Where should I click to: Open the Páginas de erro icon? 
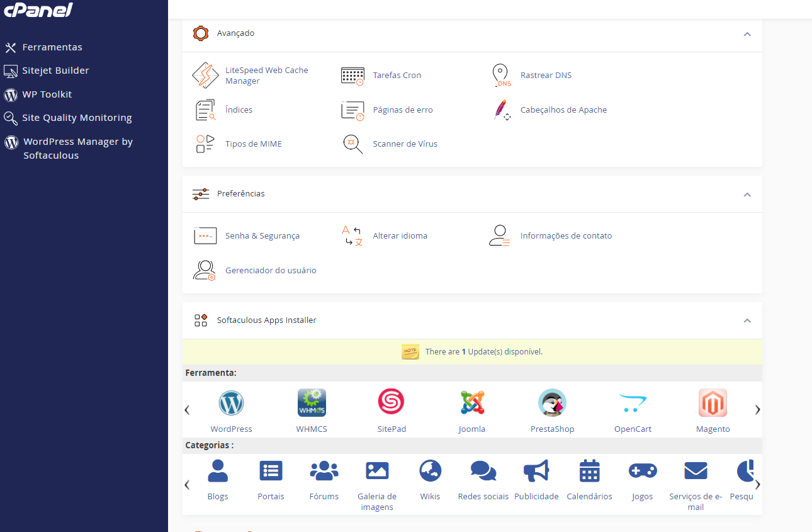(352, 110)
